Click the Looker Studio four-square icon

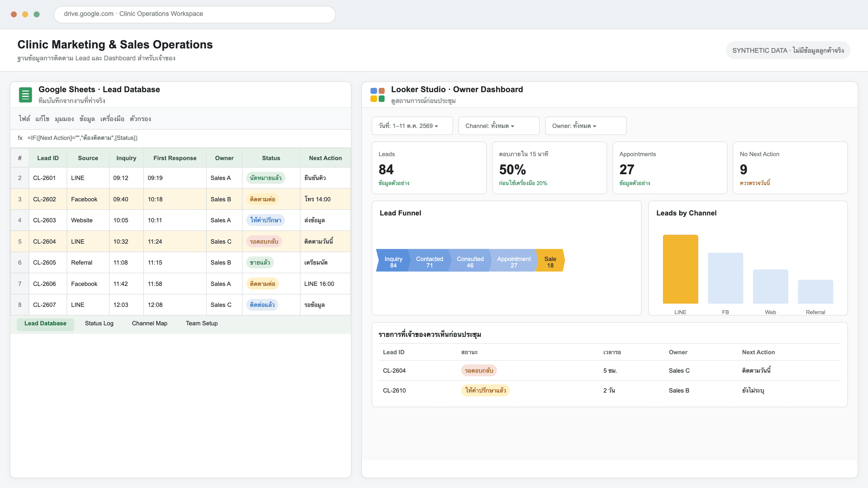[x=377, y=95]
